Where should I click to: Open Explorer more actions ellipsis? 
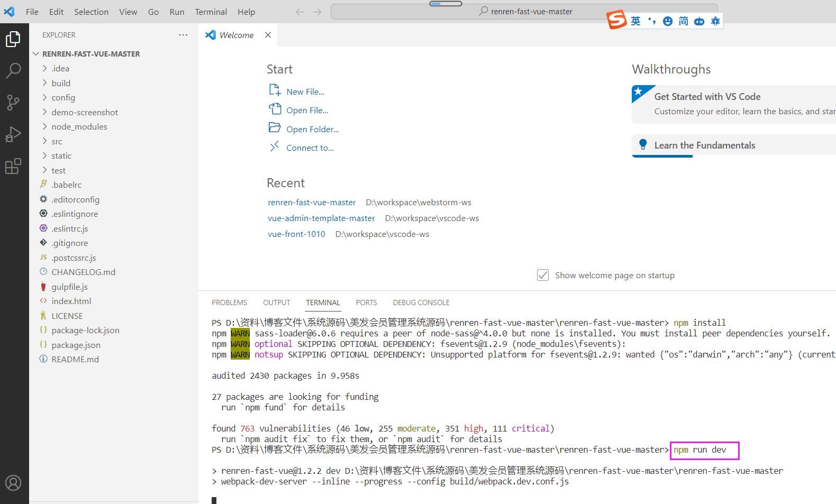click(183, 35)
